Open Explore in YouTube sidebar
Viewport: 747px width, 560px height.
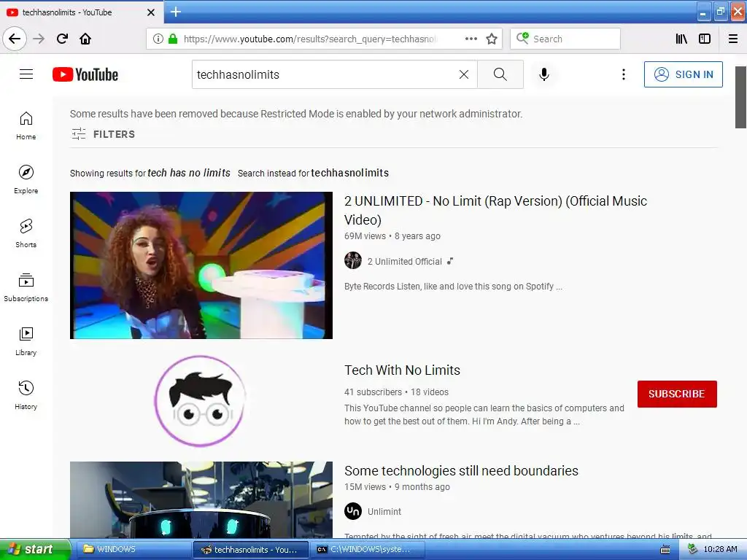pos(26,179)
